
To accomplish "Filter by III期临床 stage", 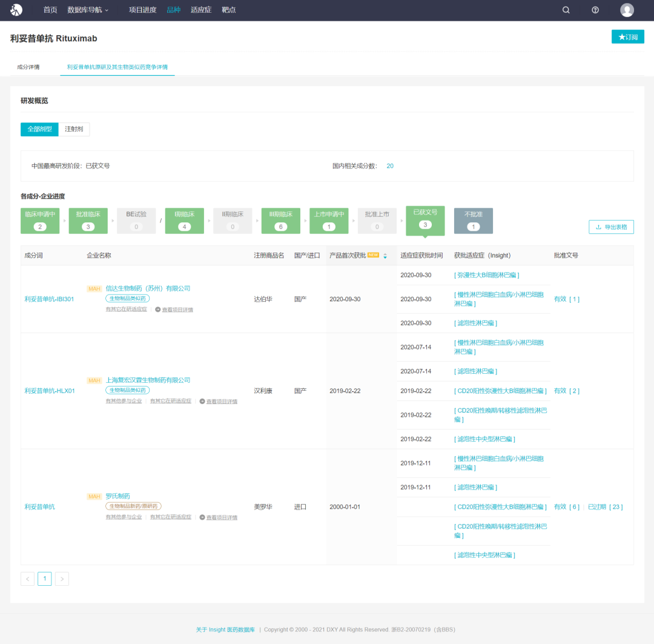I will click(x=281, y=221).
